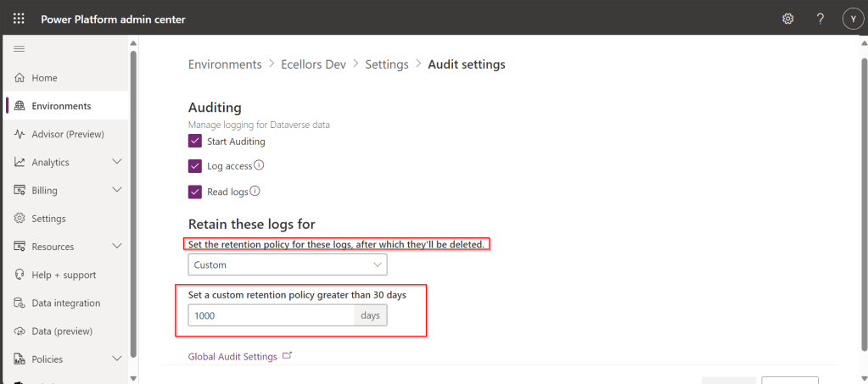Uncheck the Start Auditing checkbox
The width and height of the screenshot is (868, 384).
click(195, 141)
